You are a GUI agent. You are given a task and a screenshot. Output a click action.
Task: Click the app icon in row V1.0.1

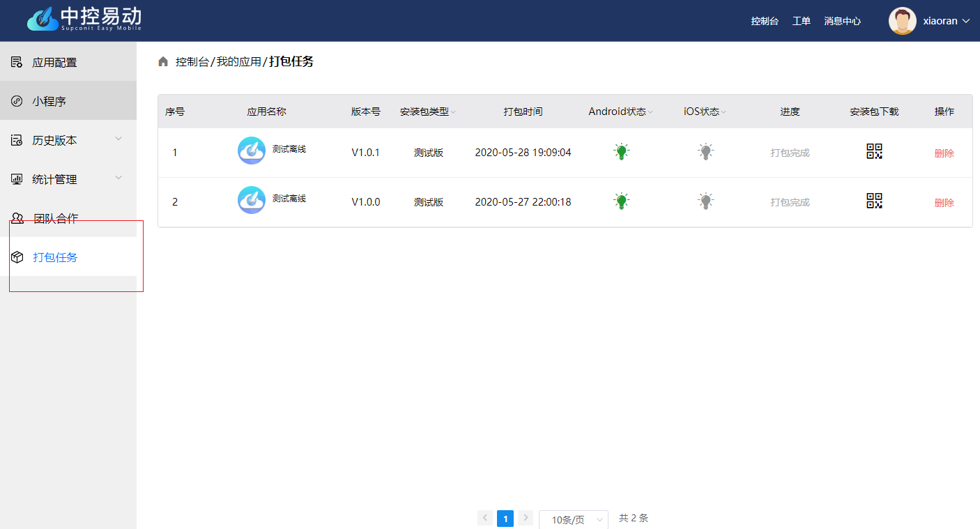click(x=252, y=151)
